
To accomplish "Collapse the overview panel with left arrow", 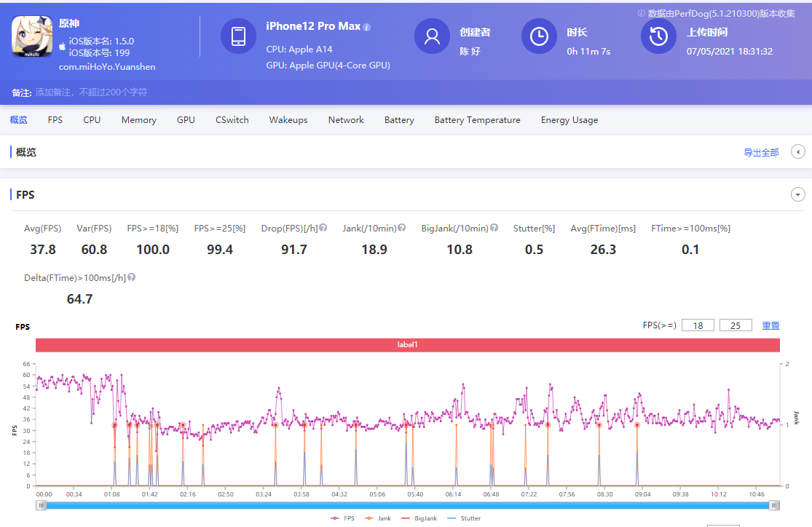I will coord(798,152).
